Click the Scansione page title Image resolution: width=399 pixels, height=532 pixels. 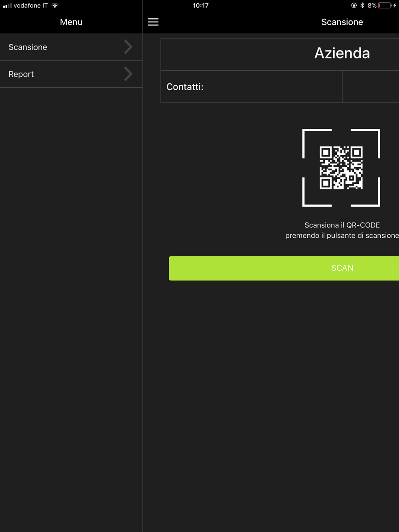click(x=342, y=22)
